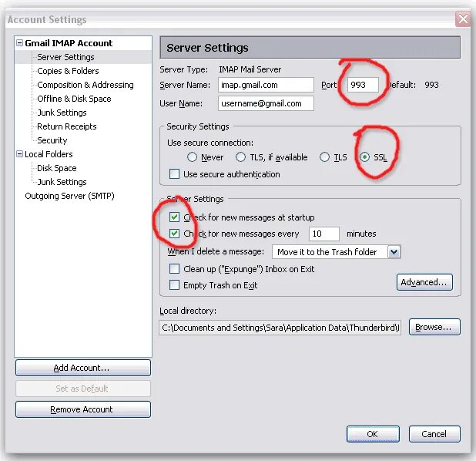
Task: Open Return Receipts settings
Action: coord(67,126)
